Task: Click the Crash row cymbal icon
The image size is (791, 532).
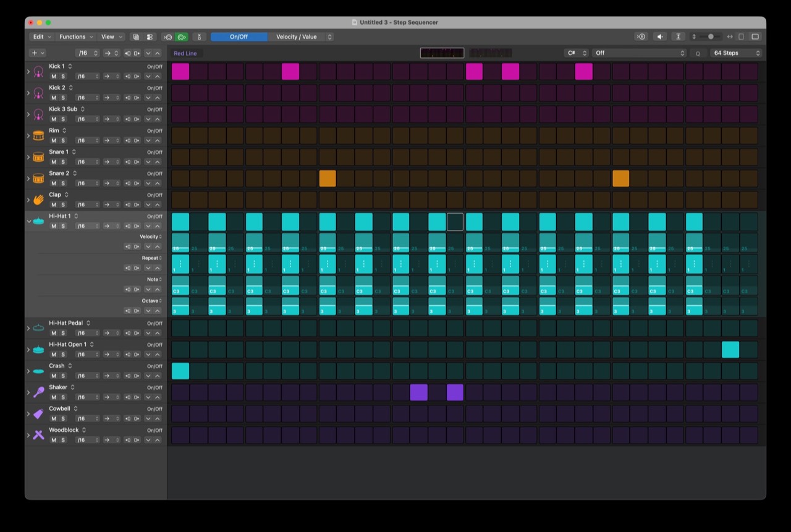Action: [x=38, y=371]
